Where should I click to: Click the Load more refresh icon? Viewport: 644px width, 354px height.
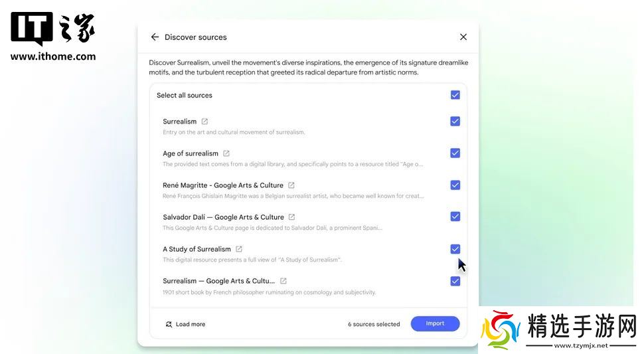point(169,324)
